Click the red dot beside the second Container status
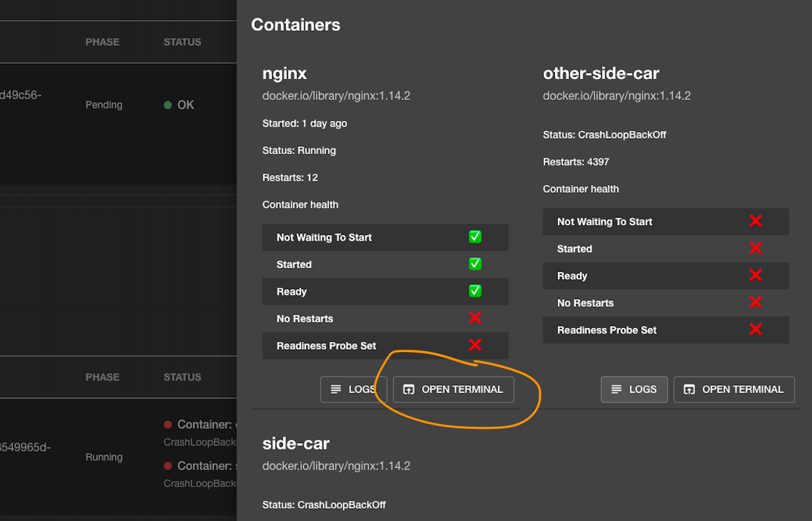Image resolution: width=812 pixels, height=521 pixels. (x=168, y=466)
